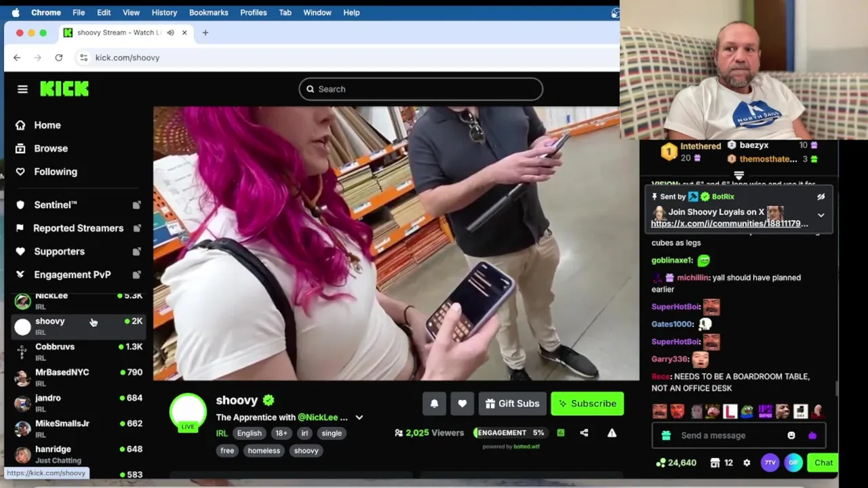Open hanridge channel in sidebar
This screenshot has width=868, height=488.
tap(79, 454)
